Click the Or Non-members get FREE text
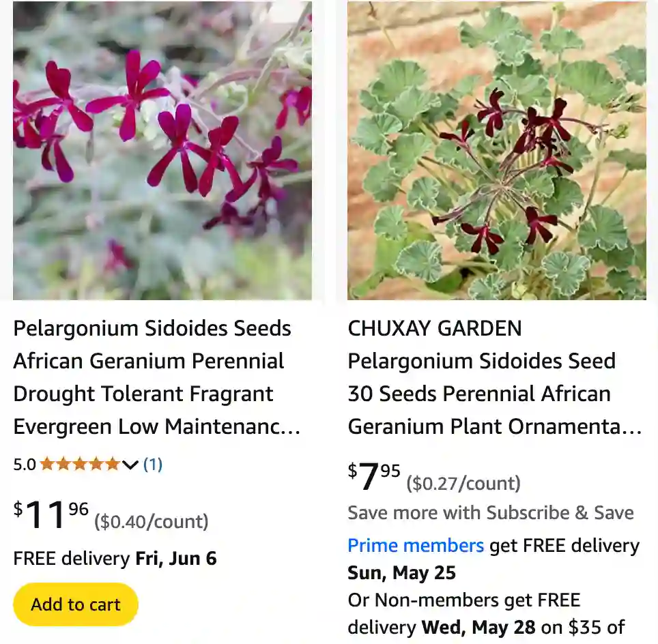Viewport: 658px width, 644px height. (x=463, y=600)
